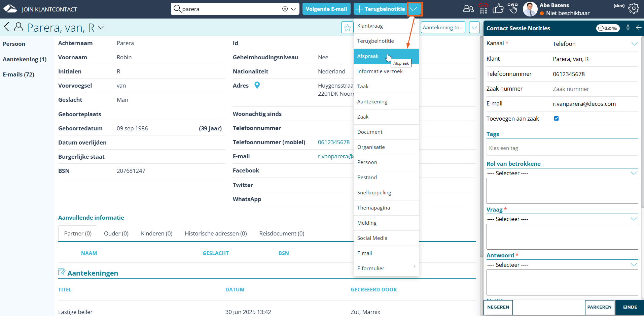Screen dimensions: 644x316
Task: Collapse the Terugbelnotitie dropdown arrow
Action: 414,9
